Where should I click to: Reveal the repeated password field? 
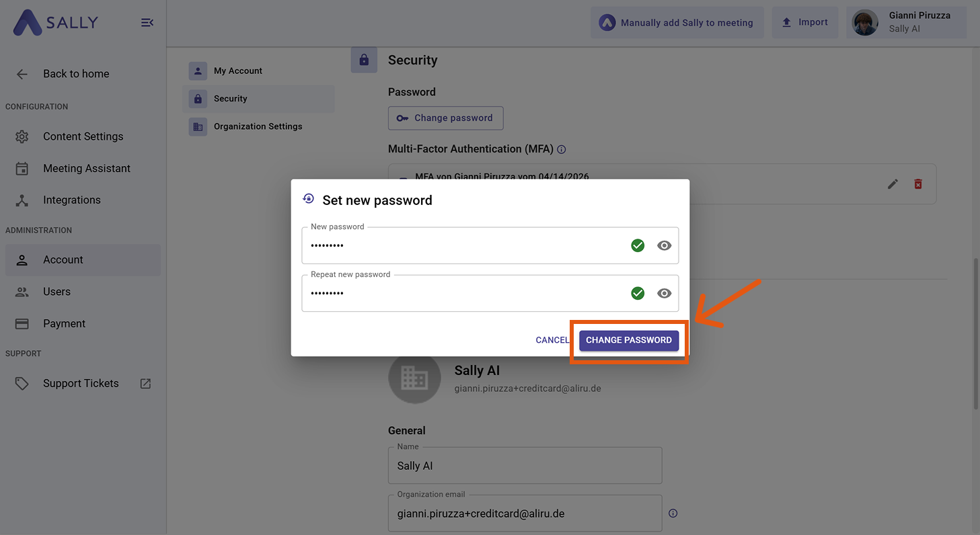pos(665,293)
